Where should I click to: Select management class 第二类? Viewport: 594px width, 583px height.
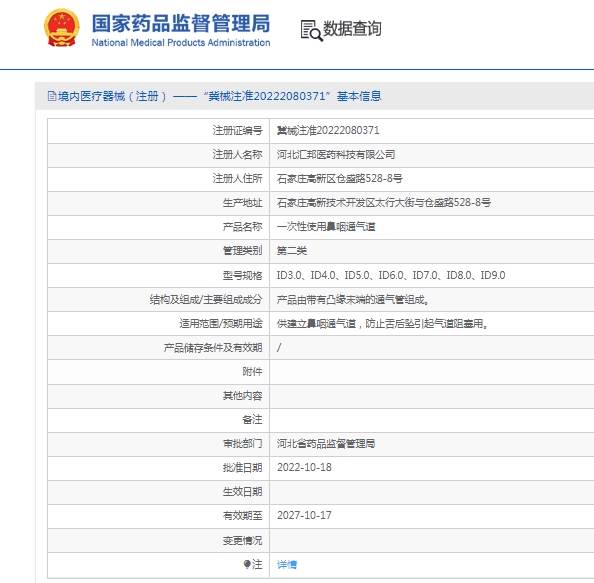tap(292, 251)
